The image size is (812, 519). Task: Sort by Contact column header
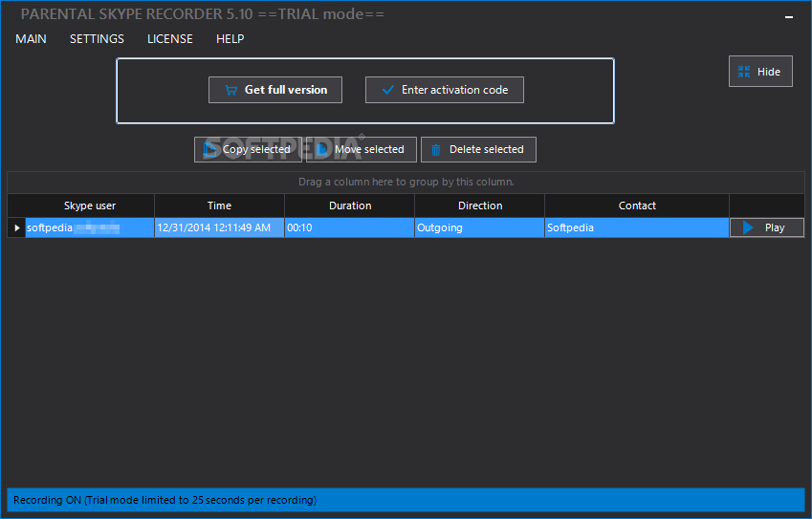pyautogui.click(x=637, y=205)
